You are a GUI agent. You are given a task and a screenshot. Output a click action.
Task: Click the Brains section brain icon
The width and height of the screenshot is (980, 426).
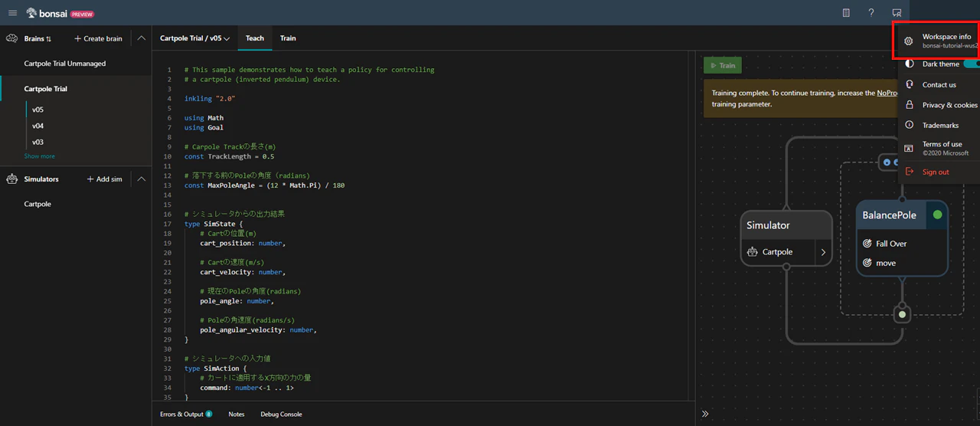point(12,38)
